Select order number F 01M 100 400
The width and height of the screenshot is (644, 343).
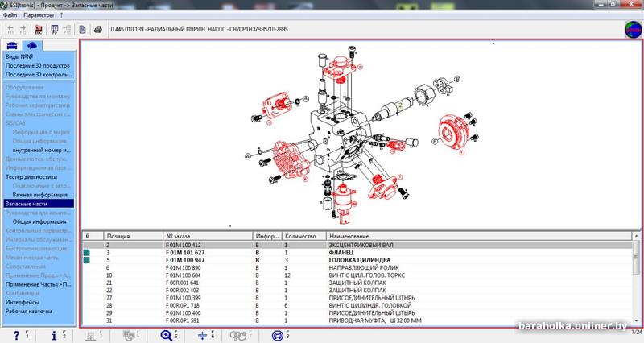point(184,313)
